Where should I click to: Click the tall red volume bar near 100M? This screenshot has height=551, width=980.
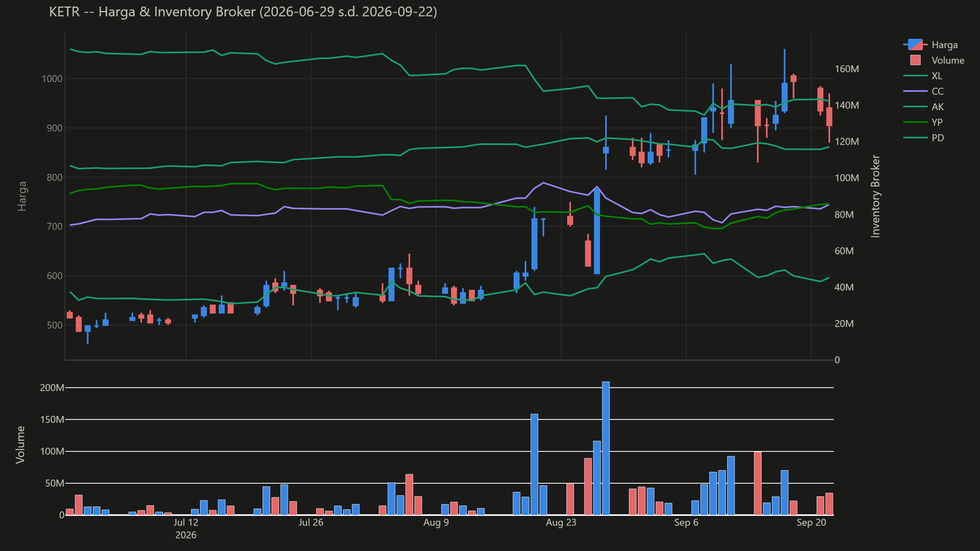pos(758,483)
